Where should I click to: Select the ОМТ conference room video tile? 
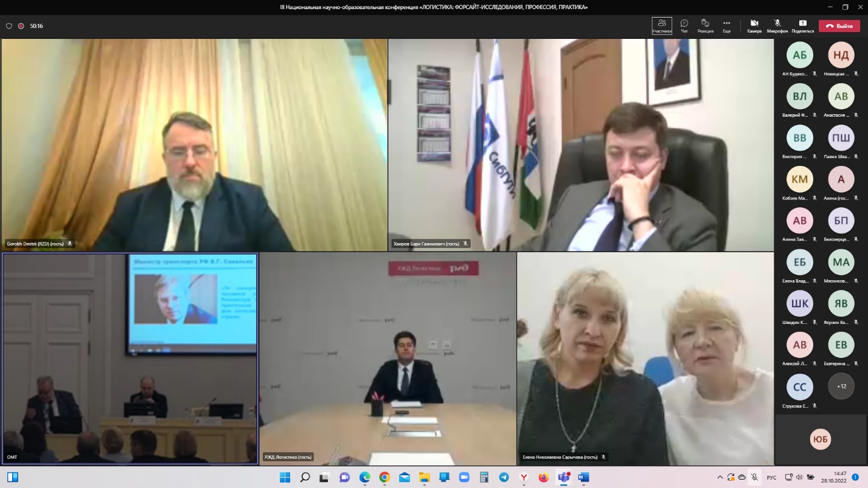(x=130, y=359)
